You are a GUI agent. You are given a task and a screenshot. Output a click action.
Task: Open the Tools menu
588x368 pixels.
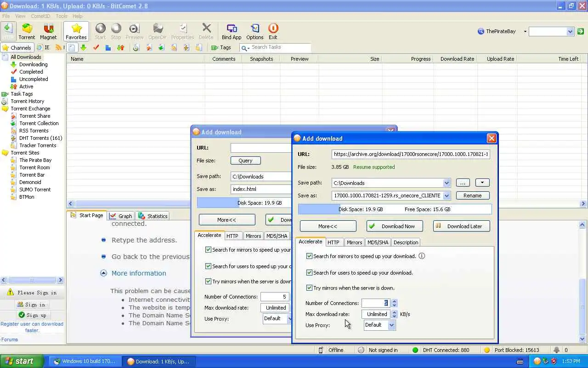click(62, 16)
